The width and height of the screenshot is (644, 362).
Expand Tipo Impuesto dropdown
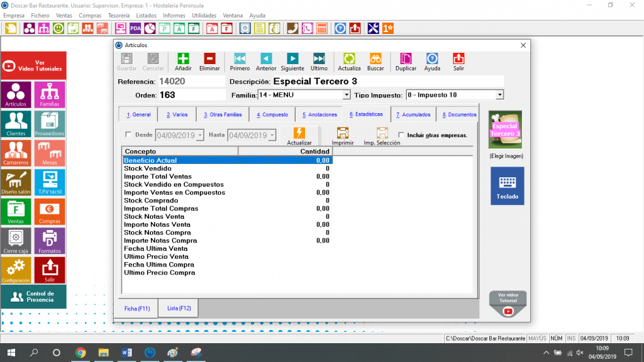(x=499, y=95)
